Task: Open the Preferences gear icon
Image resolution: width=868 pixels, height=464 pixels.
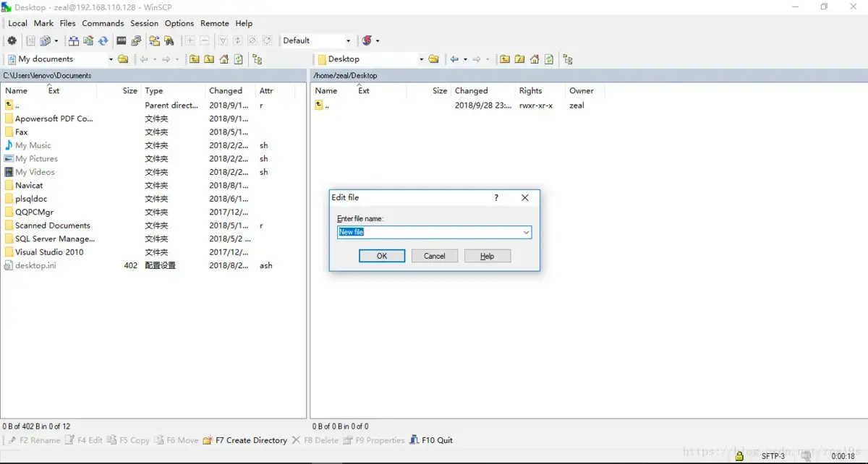Action: [x=12, y=40]
